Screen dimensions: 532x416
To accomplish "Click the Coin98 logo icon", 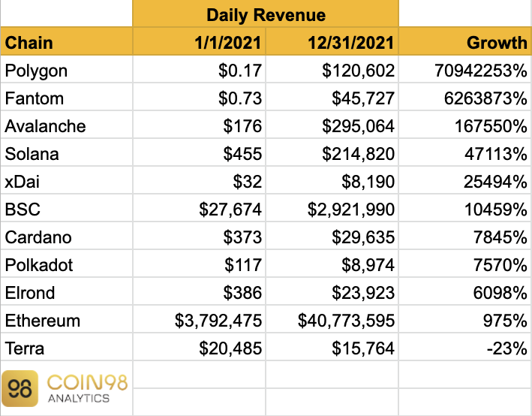I will [x=20, y=388].
